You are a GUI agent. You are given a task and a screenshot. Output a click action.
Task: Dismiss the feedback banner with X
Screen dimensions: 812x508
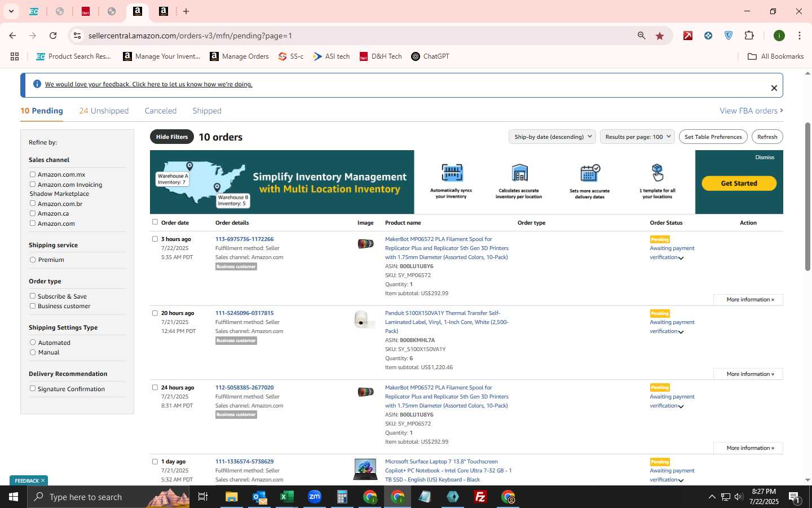tap(774, 88)
